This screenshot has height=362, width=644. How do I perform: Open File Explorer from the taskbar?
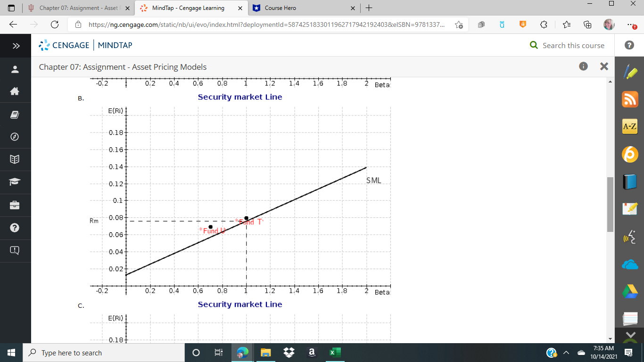pyautogui.click(x=266, y=353)
